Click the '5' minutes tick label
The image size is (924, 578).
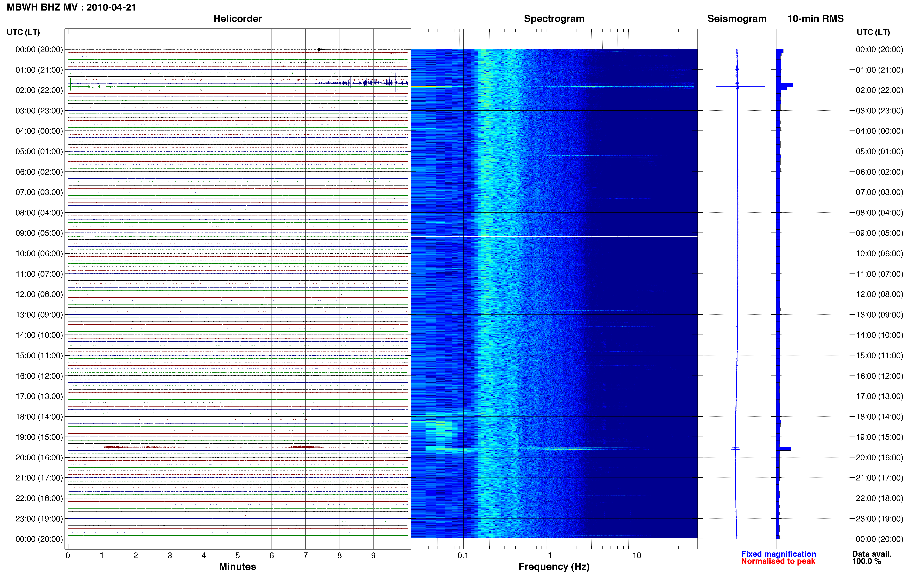tap(238, 555)
